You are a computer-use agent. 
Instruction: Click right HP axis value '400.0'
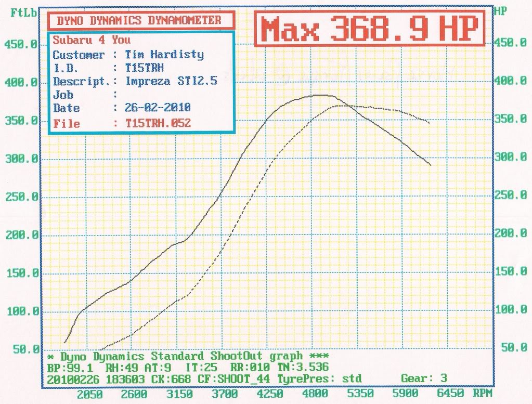(510, 81)
